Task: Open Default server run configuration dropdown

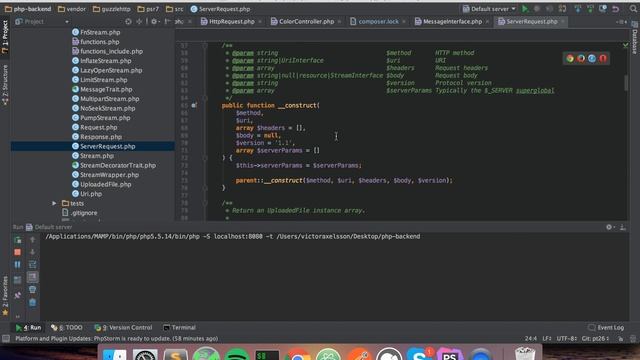Action: 489,9
